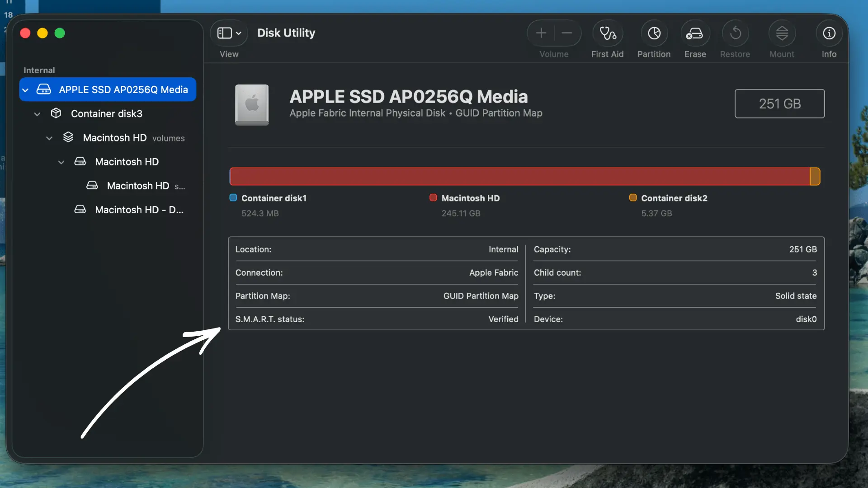868x488 pixels.
Task: Click the Internal sidebar section header
Action: [39, 70]
